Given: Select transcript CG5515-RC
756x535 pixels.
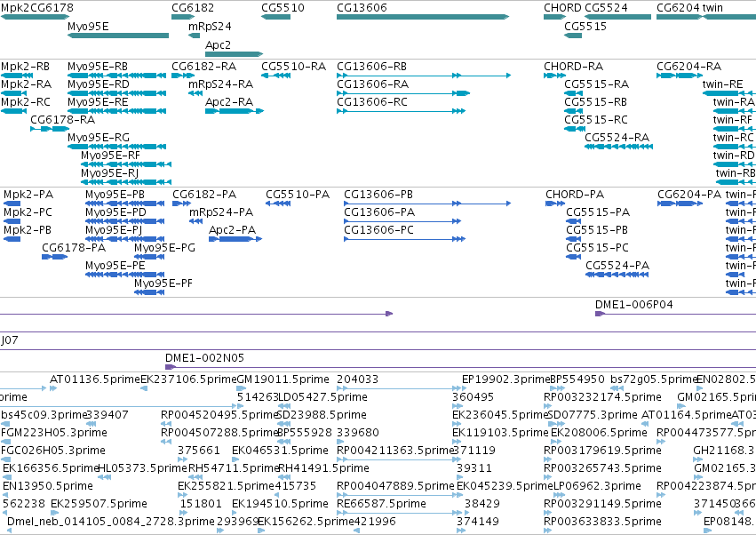Looking at the screenshot, I should coord(575,129).
